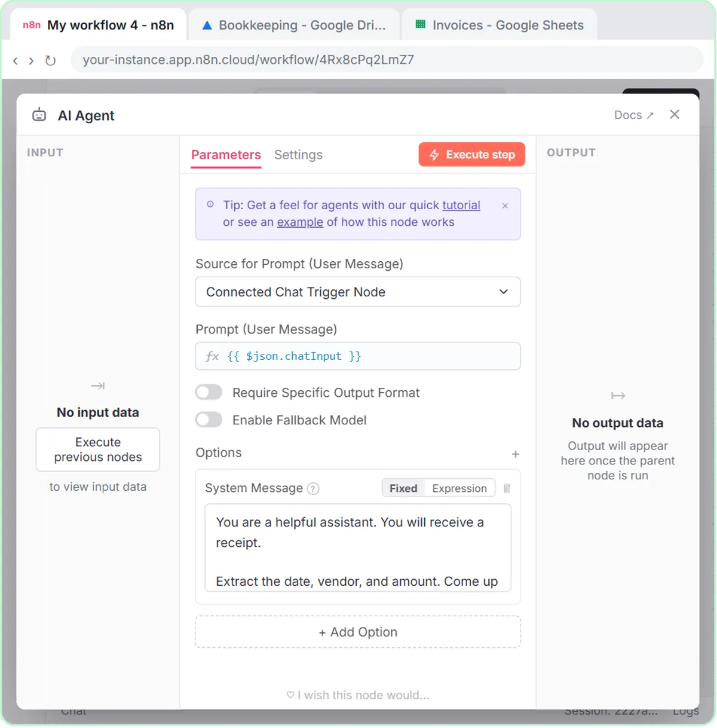717x728 pixels.
Task: Delete the System Message option
Action: [507, 488]
